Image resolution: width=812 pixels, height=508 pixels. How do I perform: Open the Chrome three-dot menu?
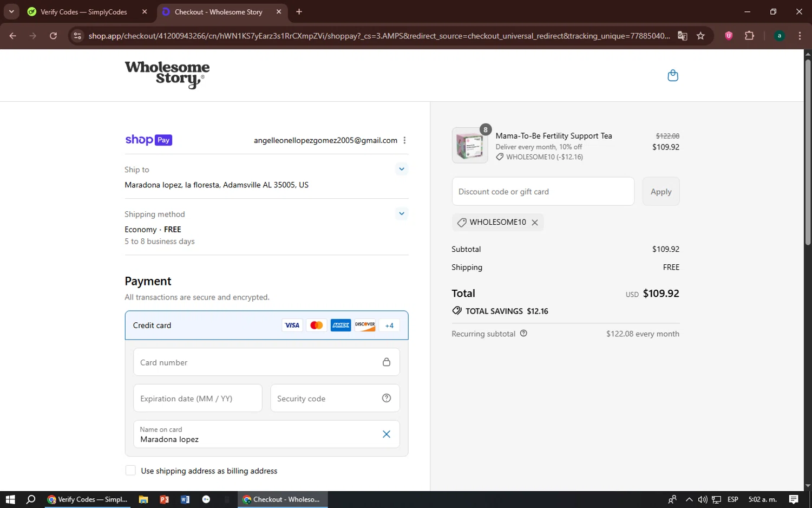point(800,36)
